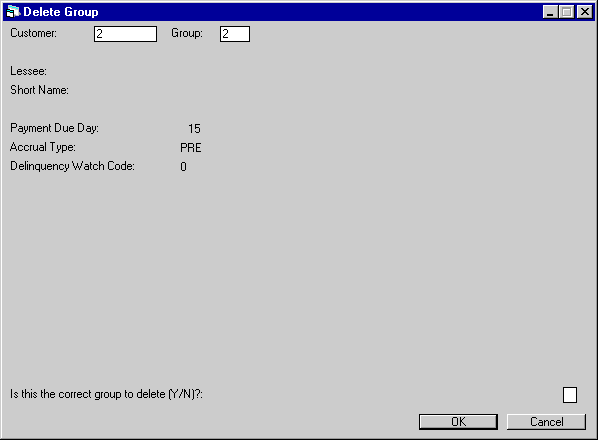The height and width of the screenshot is (440, 598).
Task: Confirm with the OK button
Action: tap(458, 422)
